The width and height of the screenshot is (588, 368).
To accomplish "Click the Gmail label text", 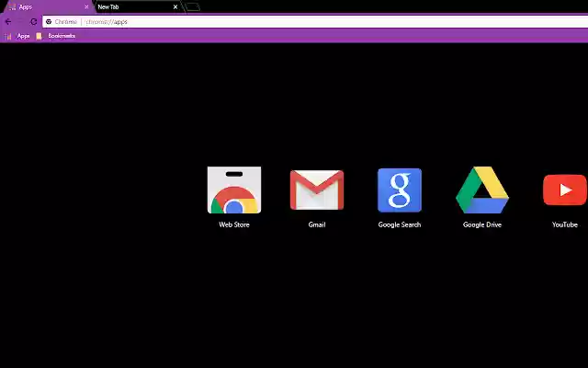I will tap(317, 224).
